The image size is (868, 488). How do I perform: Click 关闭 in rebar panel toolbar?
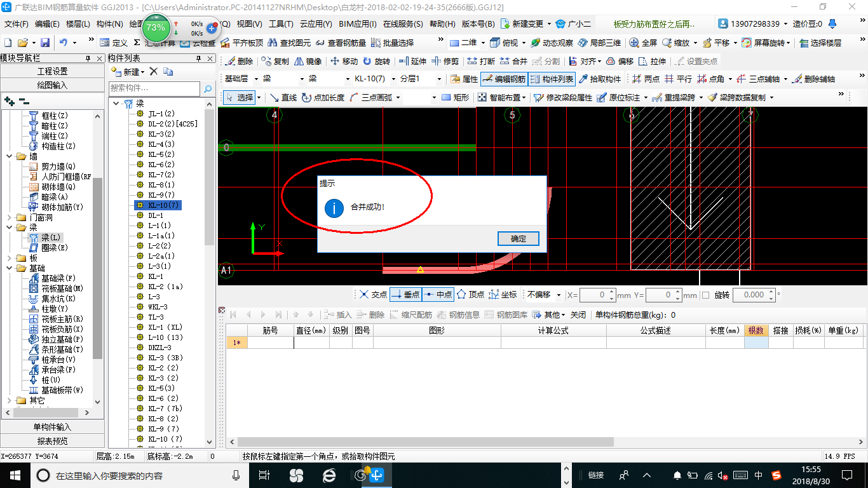tap(578, 315)
